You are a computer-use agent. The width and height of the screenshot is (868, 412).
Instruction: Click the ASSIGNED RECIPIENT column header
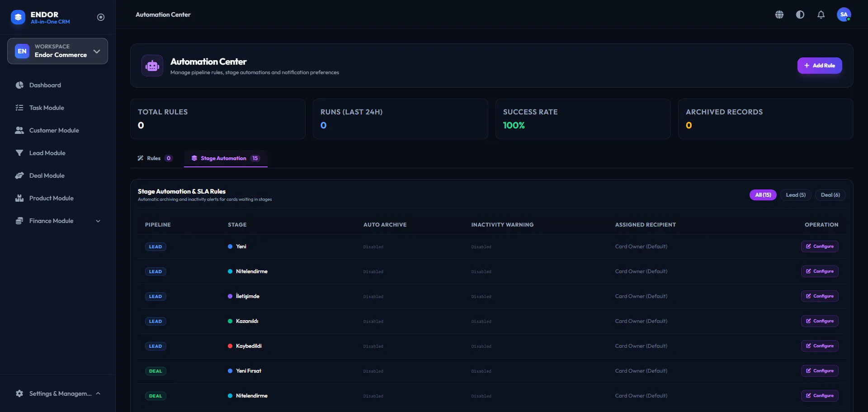(646, 225)
